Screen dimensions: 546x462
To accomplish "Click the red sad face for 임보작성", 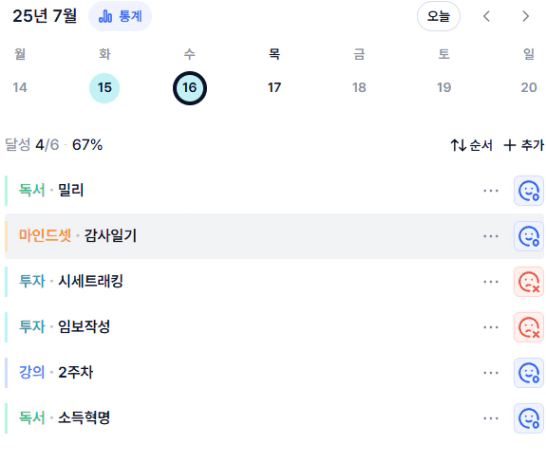I will pos(529,327).
